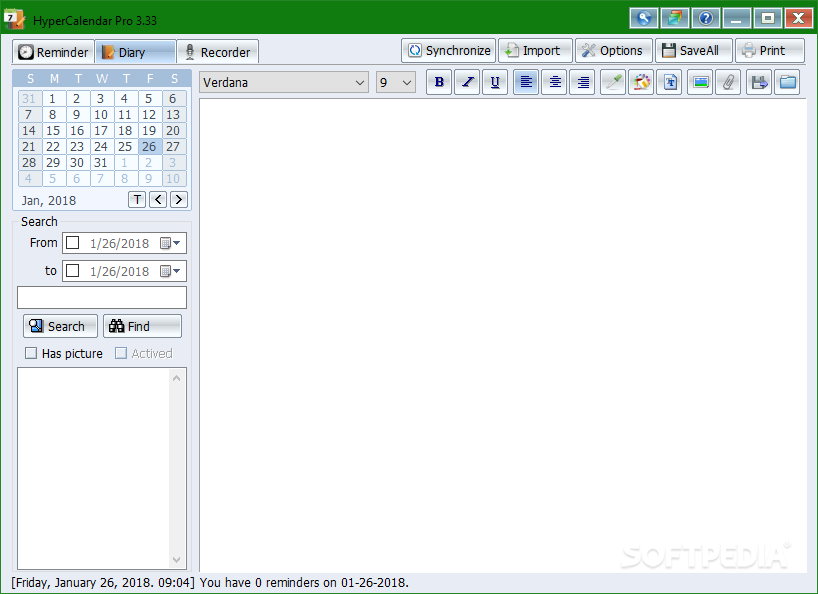The image size is (818, 594).
Task: Click the search keyword input field
Action: [102, 297]
